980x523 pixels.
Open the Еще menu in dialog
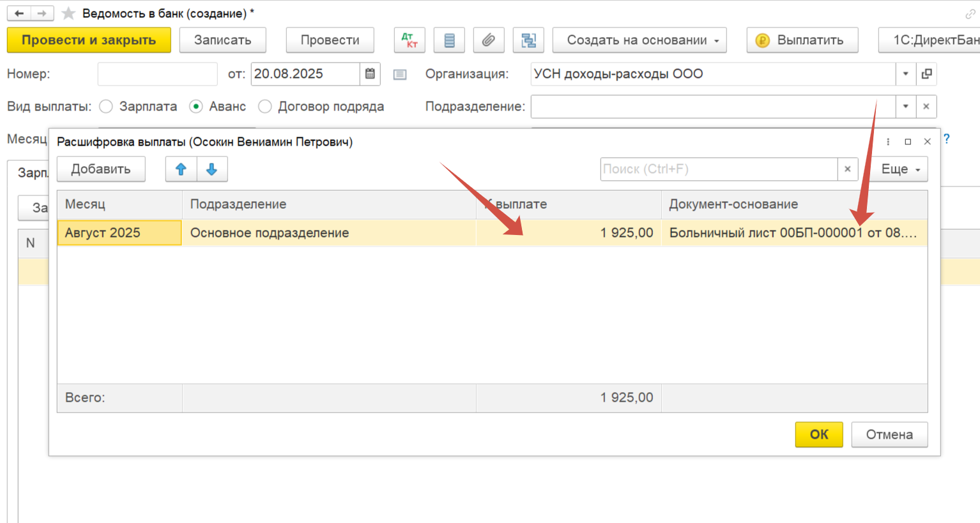(x=900, y=169)
